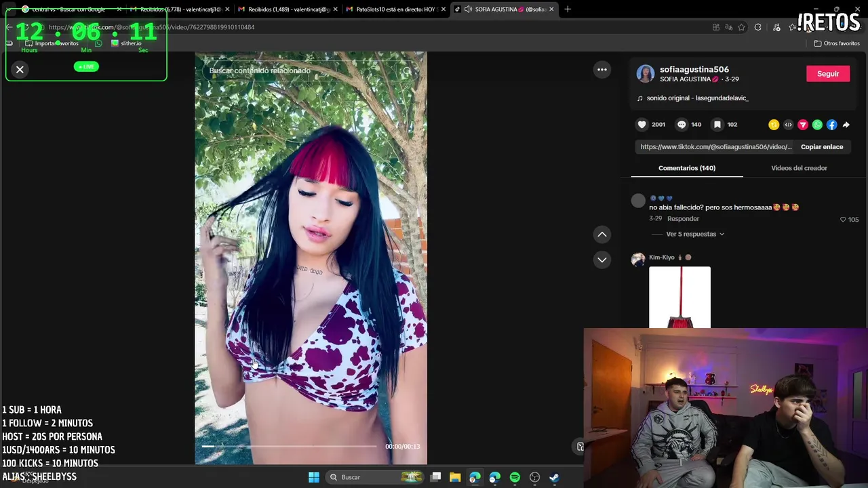Image resolution: width=868 pixels, height=488 pixels.
Task: Switch to the Comentarios (140) tab
Action: click(687, 168)
